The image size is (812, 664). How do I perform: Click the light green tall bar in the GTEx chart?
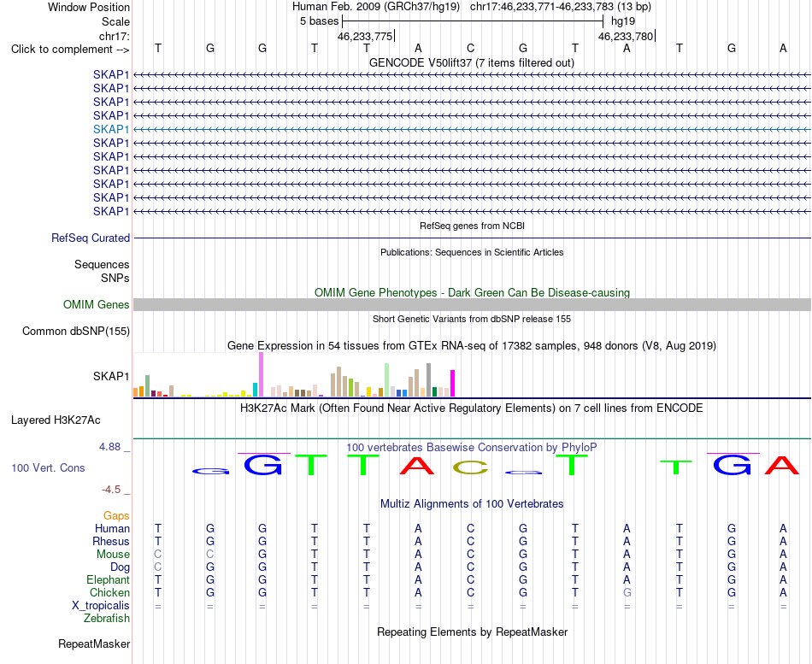tap(387, 380)
